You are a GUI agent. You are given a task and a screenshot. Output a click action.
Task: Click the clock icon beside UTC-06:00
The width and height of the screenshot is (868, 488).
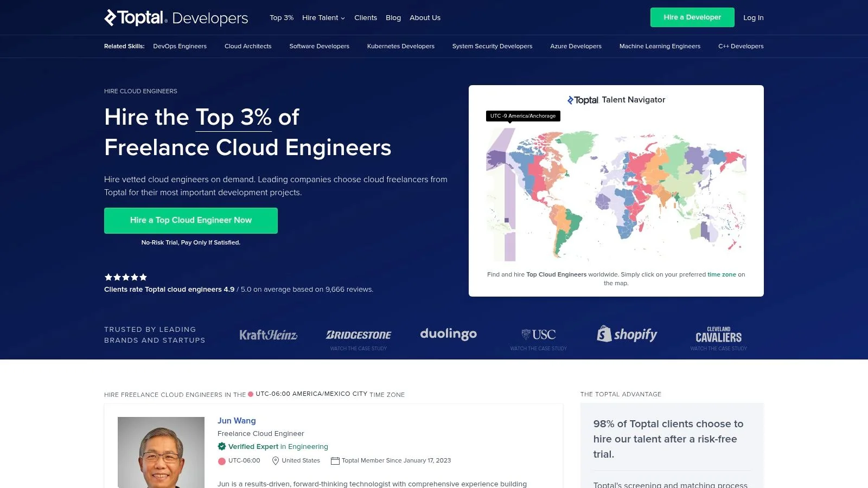pyautogui.click(x=222, y=460)
